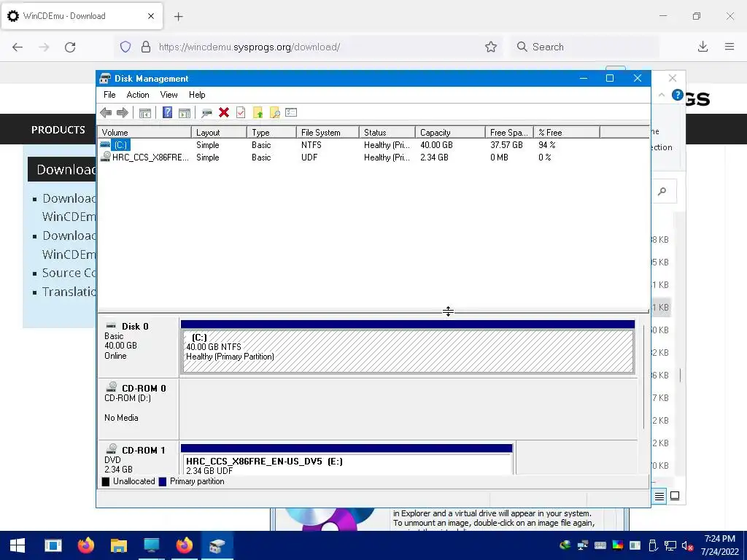Open the Windows Start menu
Screen dimensions: 747x560
tap(18, 545)
